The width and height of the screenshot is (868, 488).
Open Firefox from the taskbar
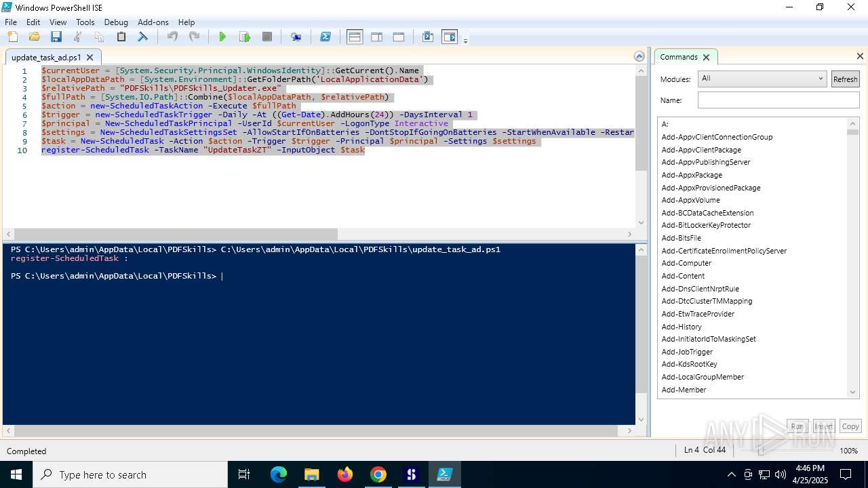pyautogui.click(x=345, y=474)
